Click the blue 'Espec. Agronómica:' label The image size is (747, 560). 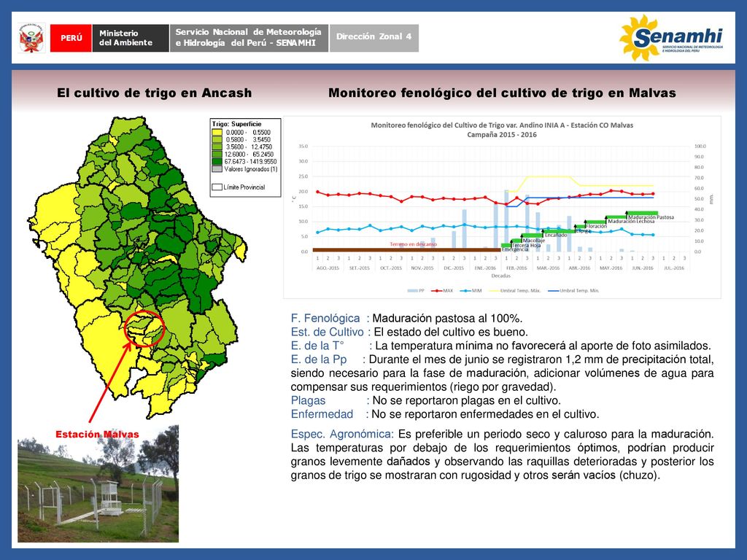343,435
